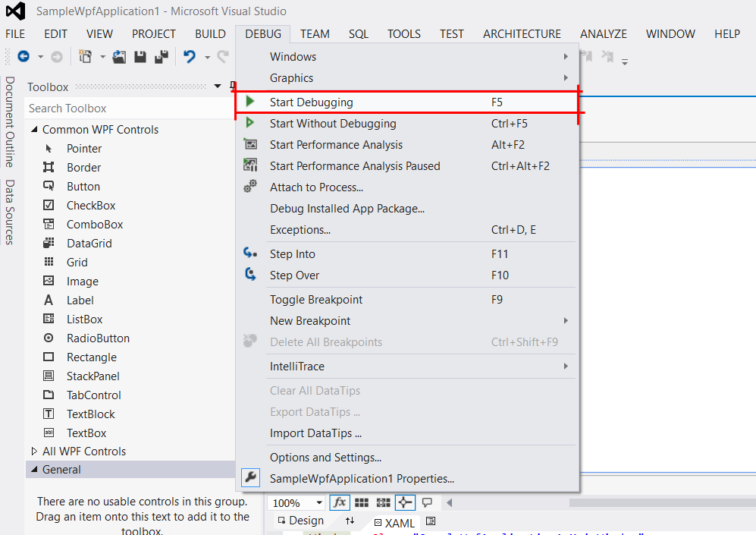The width and height of the screenshot is (756, 535).
Task: Select the Grid control icon
Action: pyautogui.click(x=49, y=262)
